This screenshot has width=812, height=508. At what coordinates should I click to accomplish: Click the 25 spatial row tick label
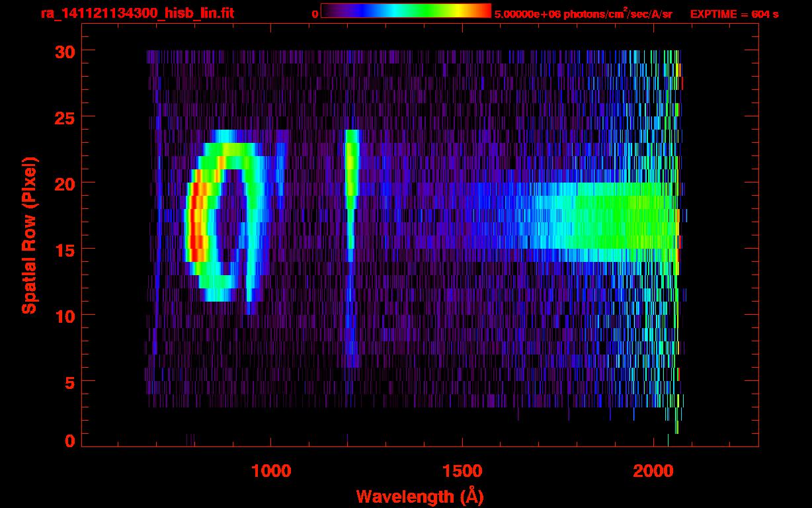pyautogui.click(x=64, y=117)
